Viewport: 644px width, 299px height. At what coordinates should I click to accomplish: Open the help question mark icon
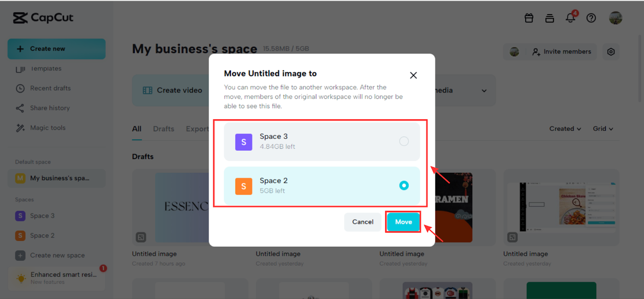[x=591, y=18]
